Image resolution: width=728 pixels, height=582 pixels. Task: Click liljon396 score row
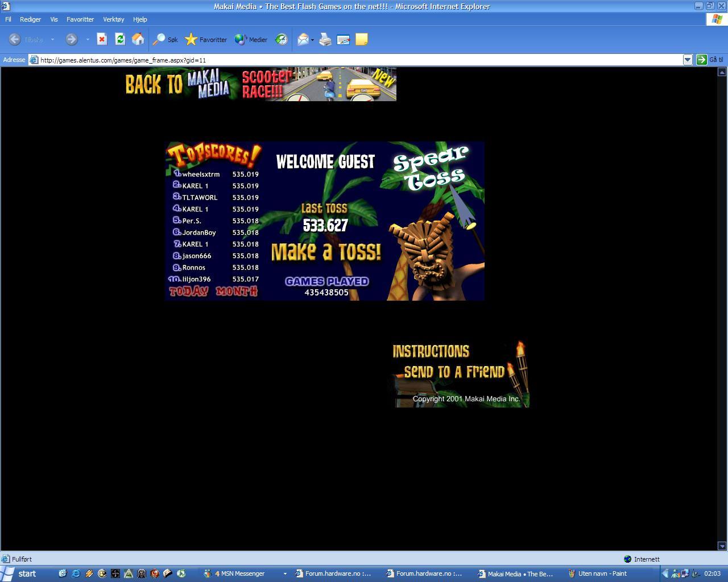(214, 279)
